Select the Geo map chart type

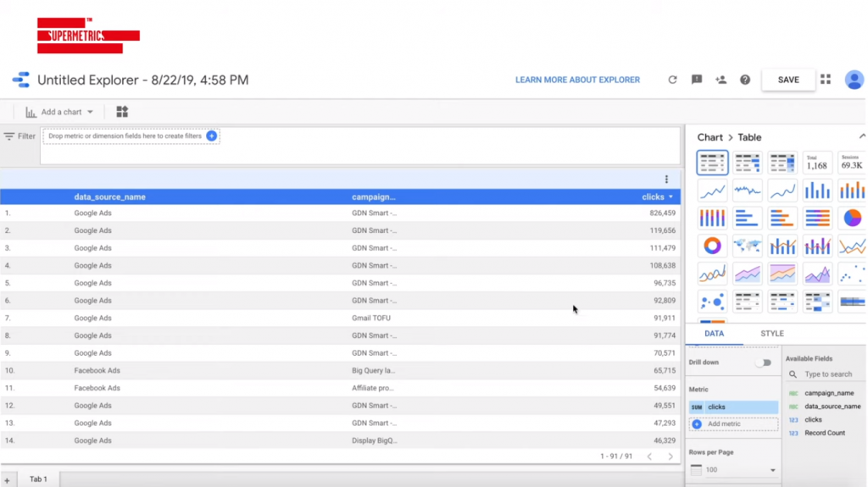click(748, 246)
